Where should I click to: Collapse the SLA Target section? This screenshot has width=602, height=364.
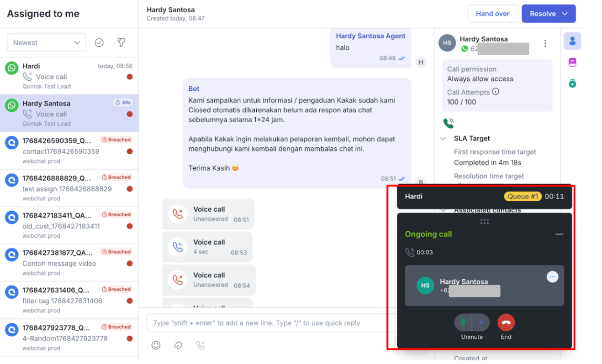click(443, 138)
